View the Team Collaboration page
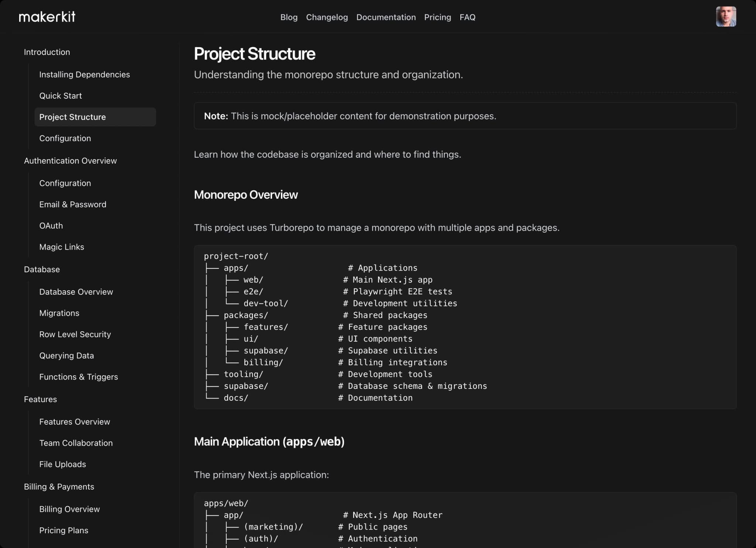The image size is (756, 548). pos(76,443)
